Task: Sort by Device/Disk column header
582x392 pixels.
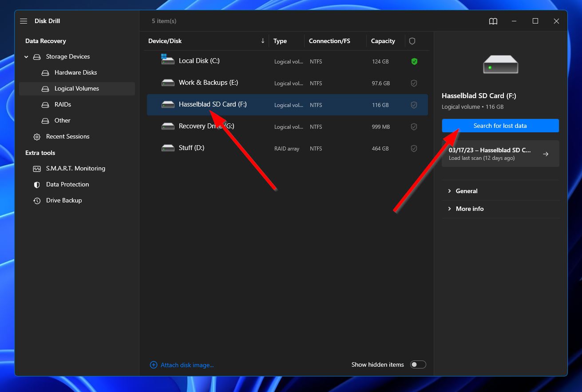Action: coord(165,41)
